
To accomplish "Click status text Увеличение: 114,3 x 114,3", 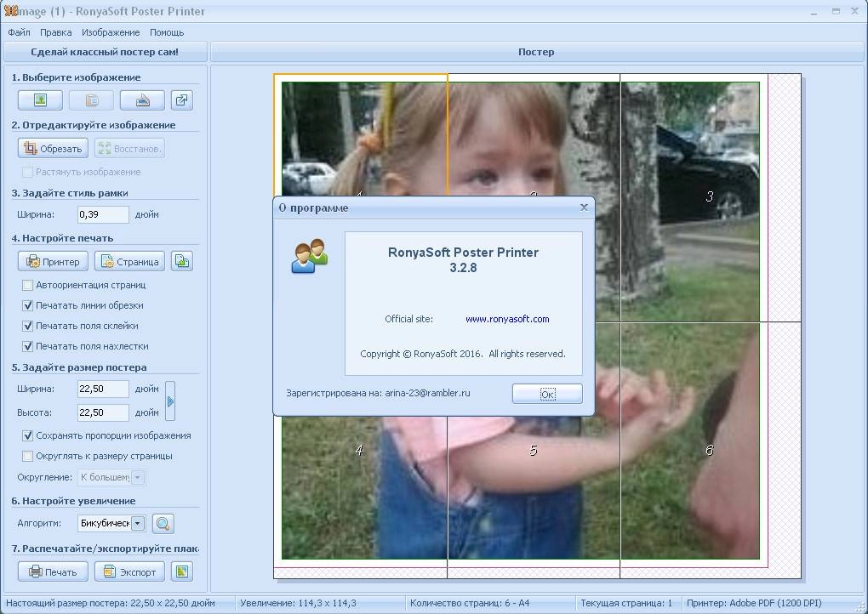I will 298,603.
